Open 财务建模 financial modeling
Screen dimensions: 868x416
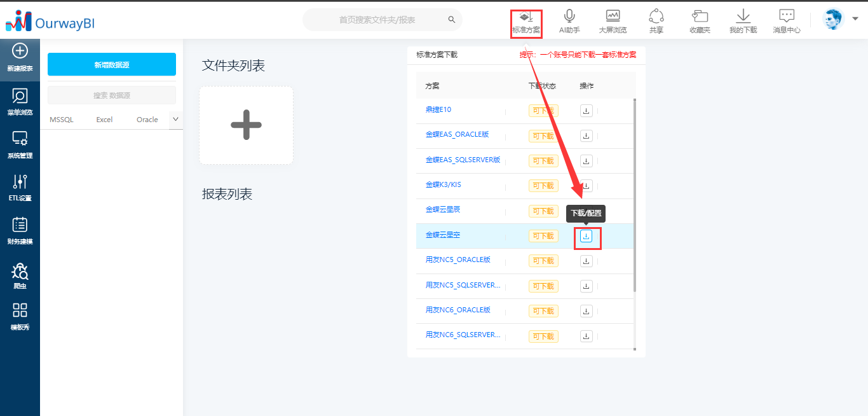point(20,232)
